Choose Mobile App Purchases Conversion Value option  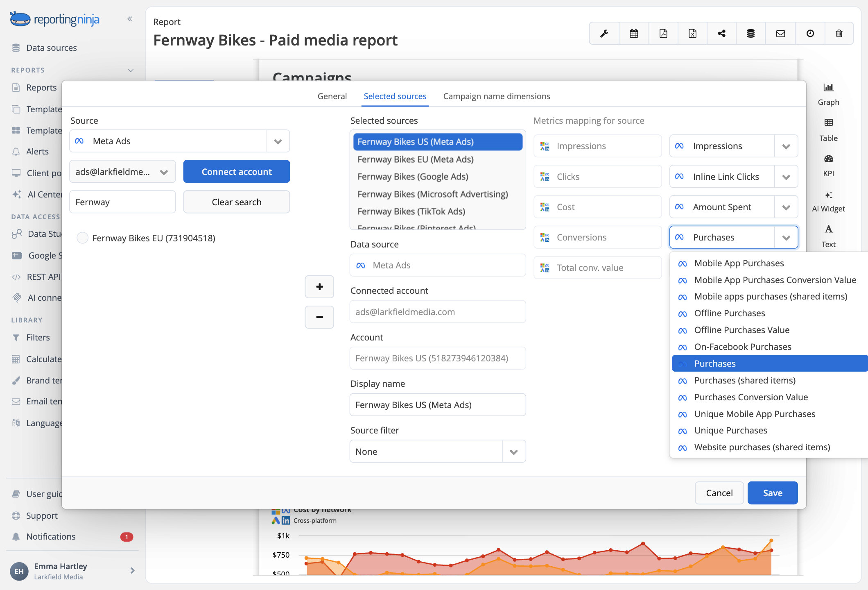coord(770,280)
